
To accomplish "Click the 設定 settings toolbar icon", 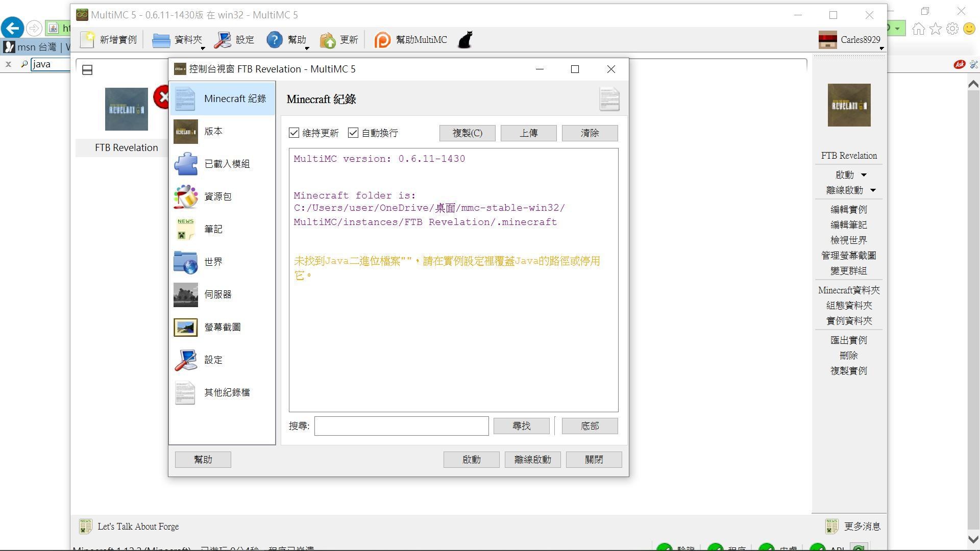I will click(x=223, y=40).
